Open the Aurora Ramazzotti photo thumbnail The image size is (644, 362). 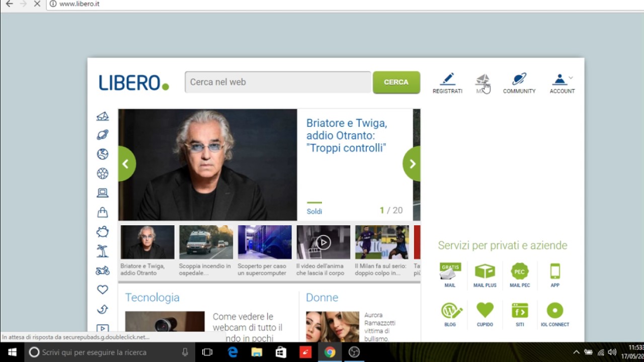[x=333, y=327]
